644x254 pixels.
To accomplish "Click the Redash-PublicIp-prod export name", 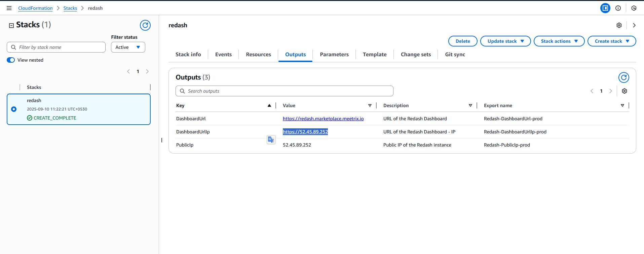I will pyautogui.click(x=507, y=145).
